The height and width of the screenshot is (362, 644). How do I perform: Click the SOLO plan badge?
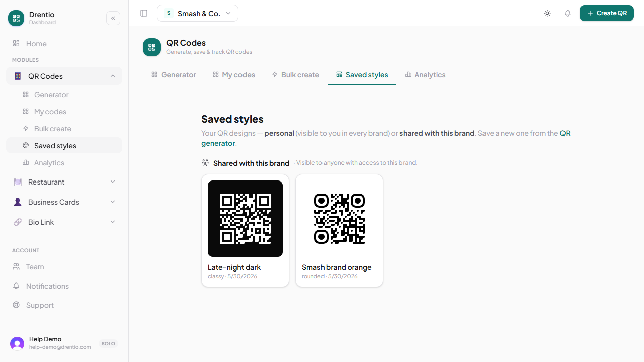(108, 344)
